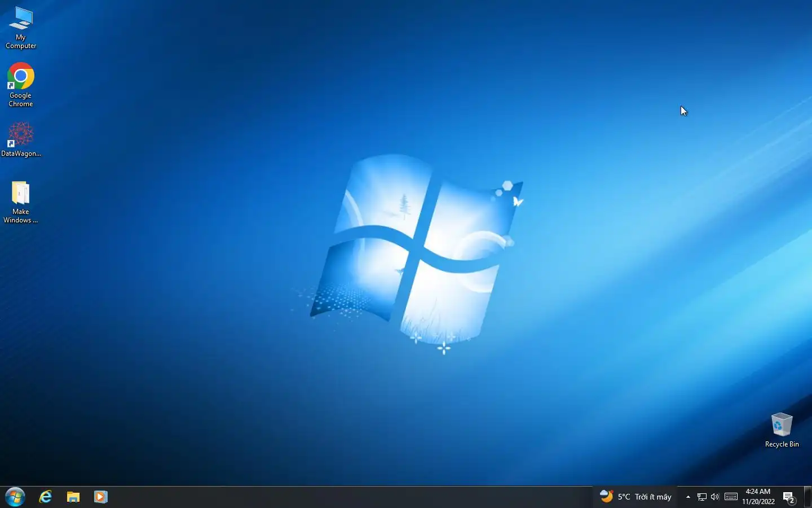Open the notification center icon

(x=789, y=497)
